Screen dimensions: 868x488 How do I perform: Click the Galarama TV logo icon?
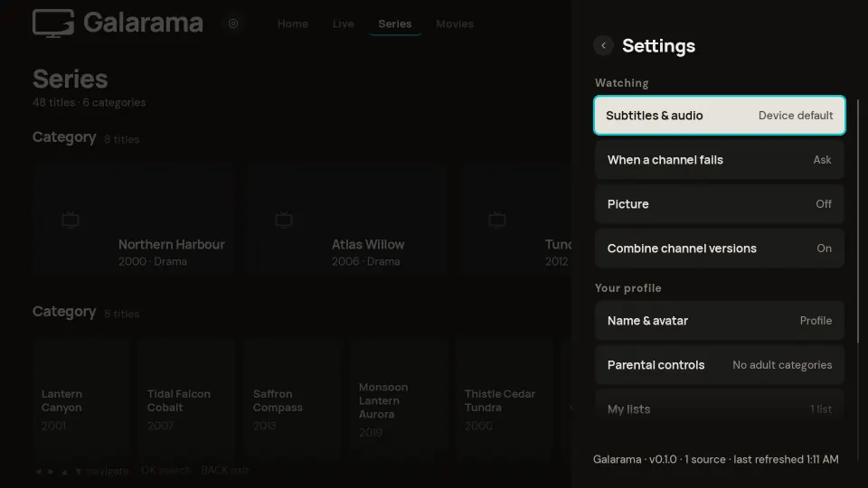coord(53,23)
